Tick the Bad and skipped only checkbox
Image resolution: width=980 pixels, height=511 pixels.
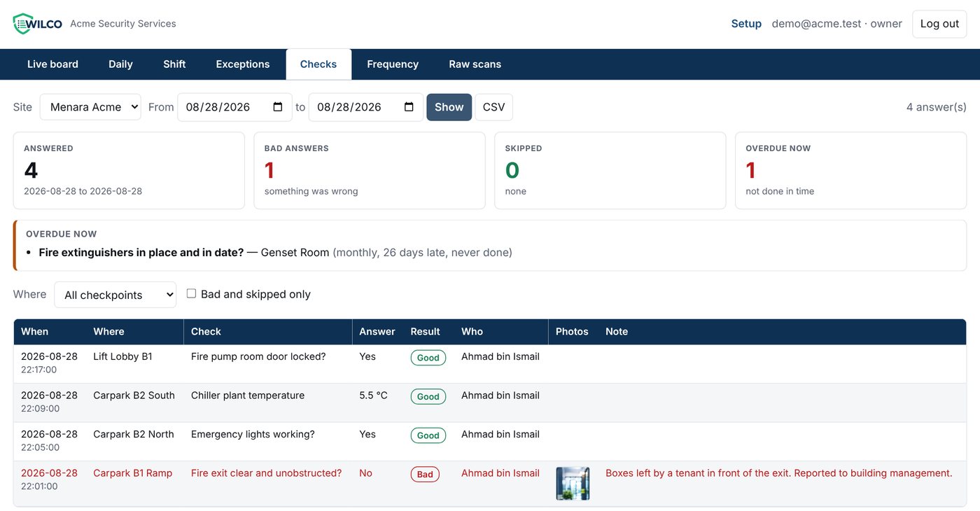[x=191, y=294]
